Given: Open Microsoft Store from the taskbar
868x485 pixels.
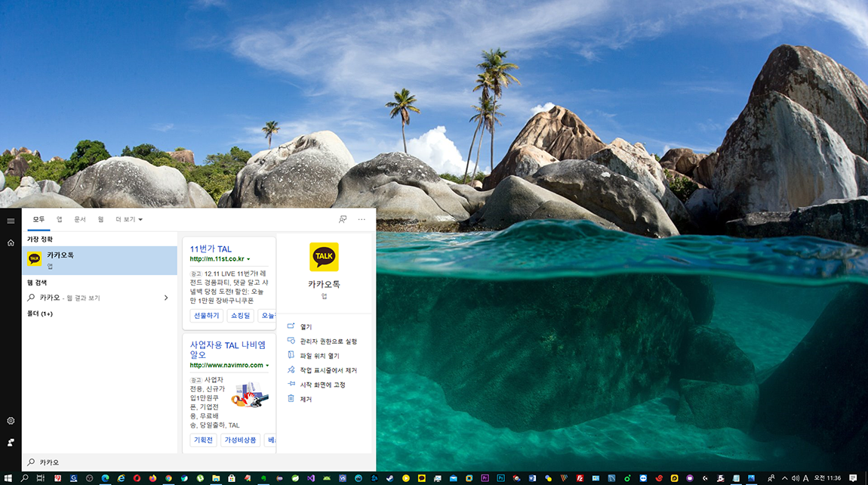Looking at the screenshot, I should tap(232, 477).
